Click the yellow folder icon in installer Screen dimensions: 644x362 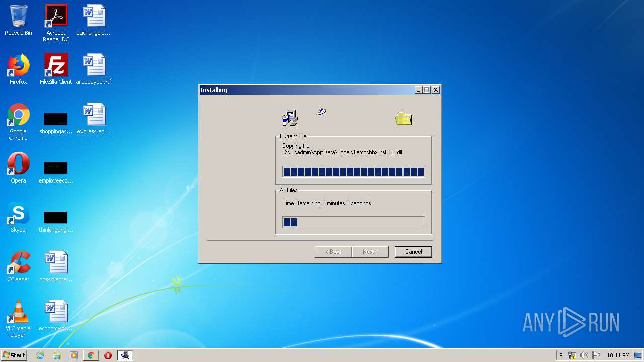[x=404, y=119]
